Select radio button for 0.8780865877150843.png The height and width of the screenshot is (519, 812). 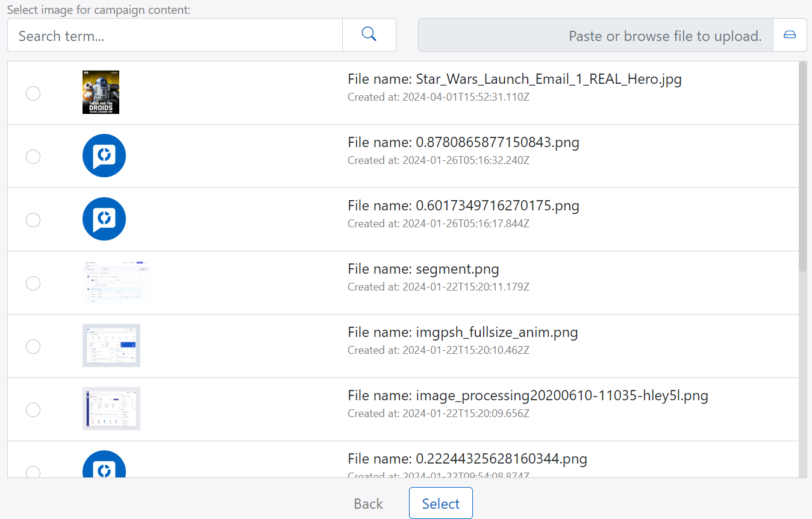tap(33, 157)
